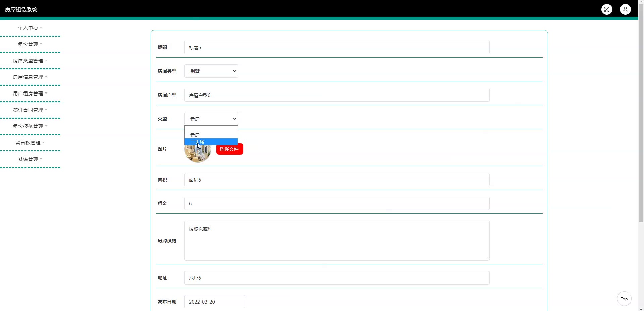Focus the 房源设施 text area
Screen dimensions: 644x311
pos(337,241)
